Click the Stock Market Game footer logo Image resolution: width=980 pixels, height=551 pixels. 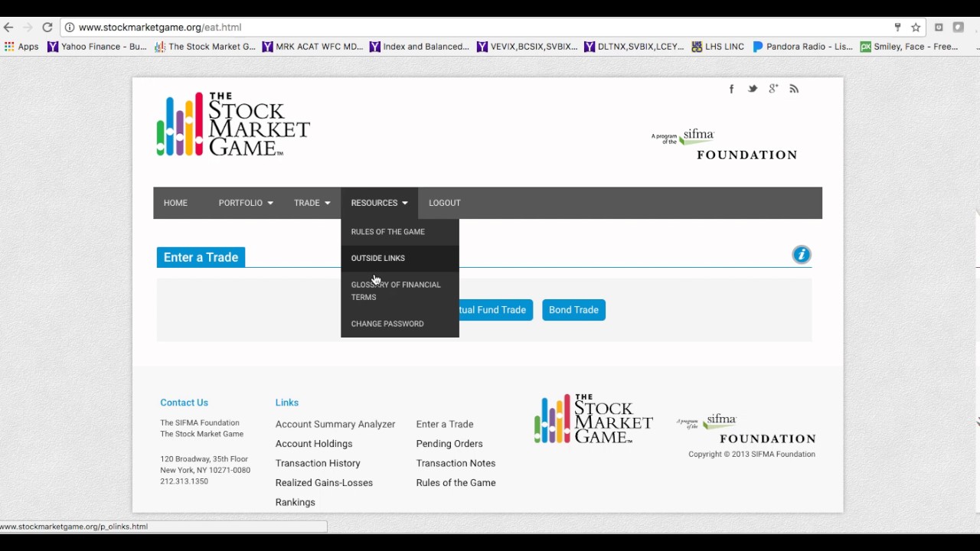(593, 419)
